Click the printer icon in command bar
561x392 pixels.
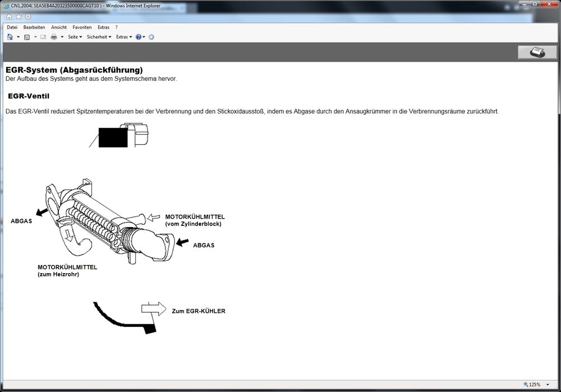click(54, 37)
